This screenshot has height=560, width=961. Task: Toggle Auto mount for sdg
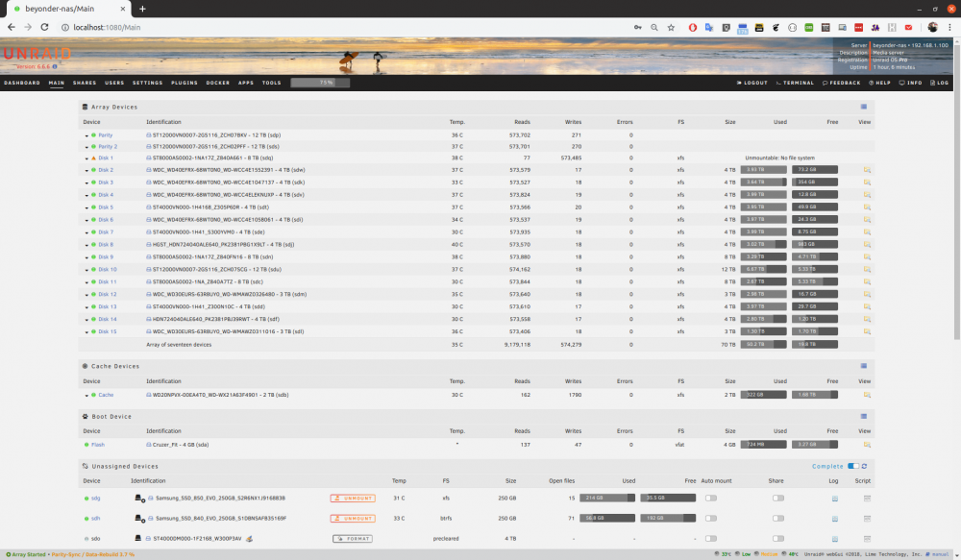click(711, 499)
